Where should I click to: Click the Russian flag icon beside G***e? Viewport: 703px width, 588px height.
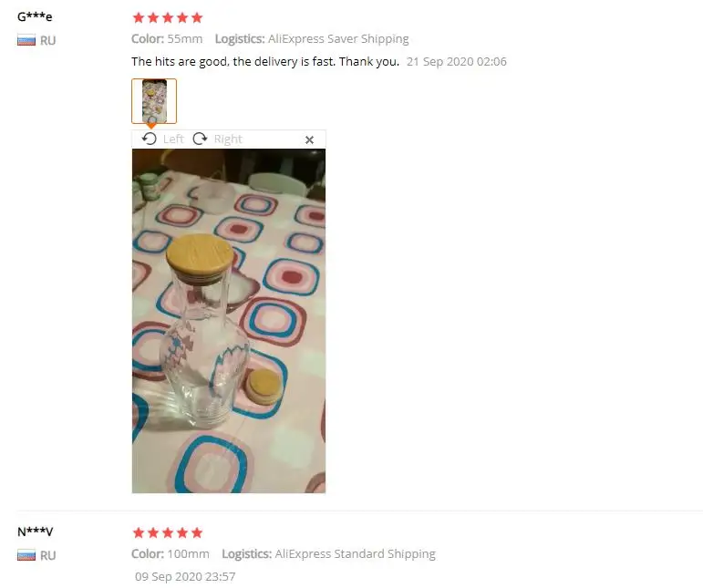click(x=26, y=40)
